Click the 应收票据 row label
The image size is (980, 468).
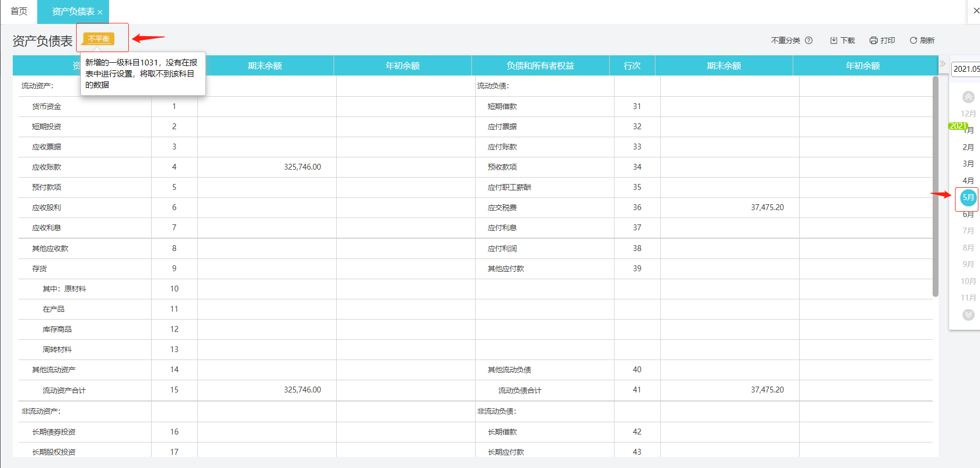46,147
